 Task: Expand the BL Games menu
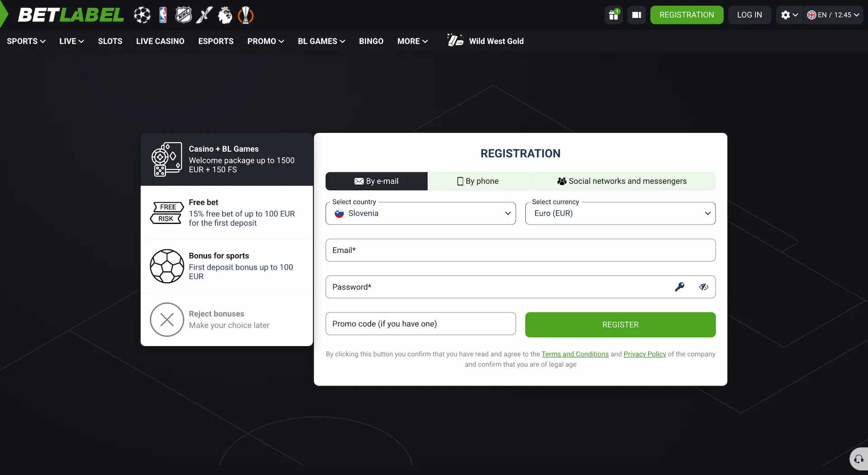click(x=321, y=41)
